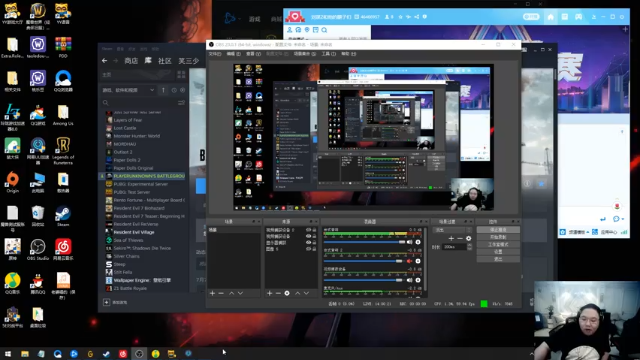Toggle lock on 显示器捕获 source
The height and width of the screenshot is (360, 640).
(314, 242)
